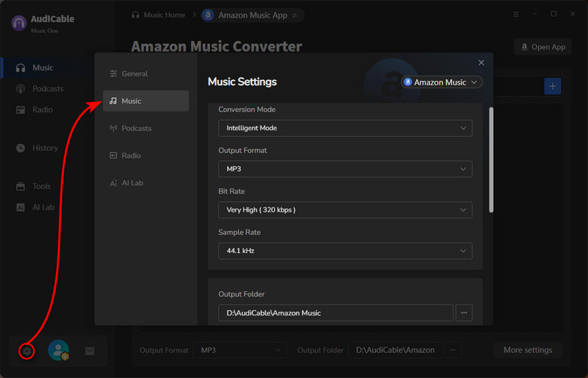Close the Music Settings dialog
The image size is (588, 378).
481,63
